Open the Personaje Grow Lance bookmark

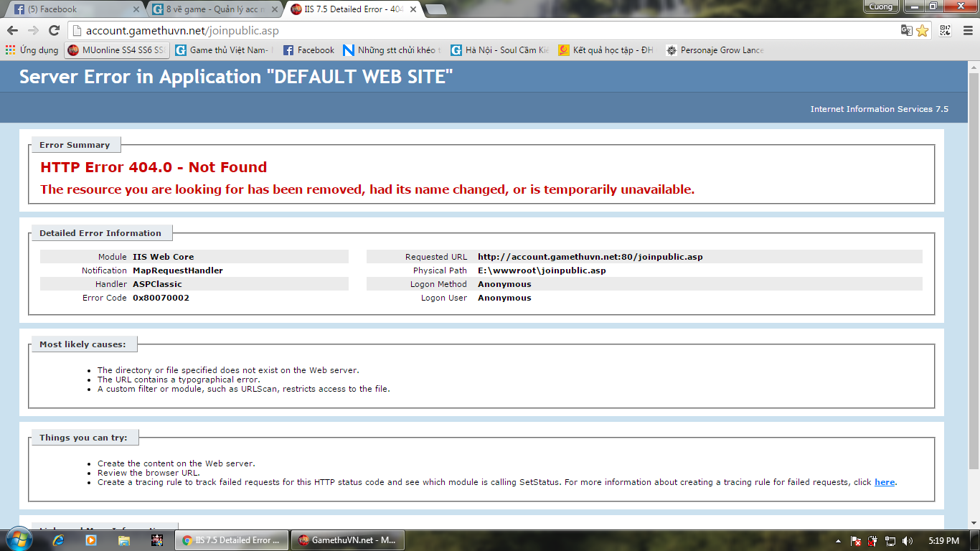(715, 50)
